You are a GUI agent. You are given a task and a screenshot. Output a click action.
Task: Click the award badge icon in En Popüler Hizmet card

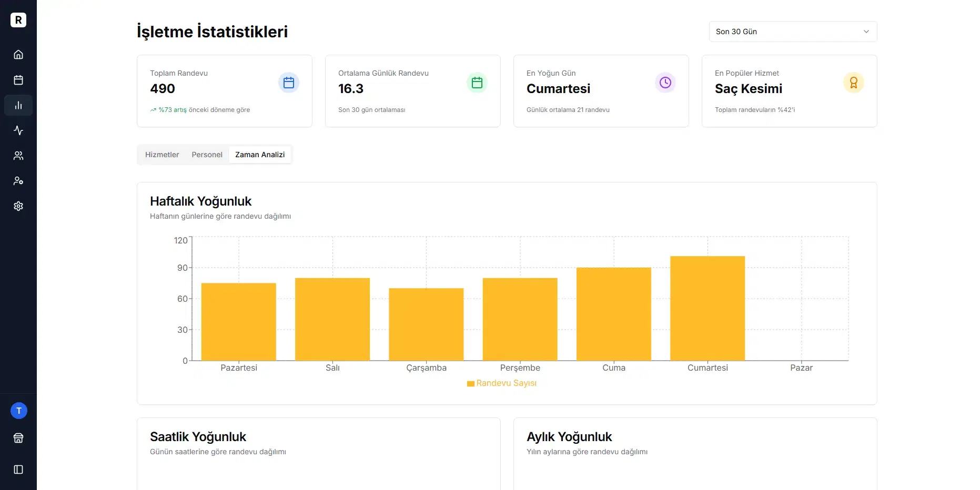click(854, 83)
